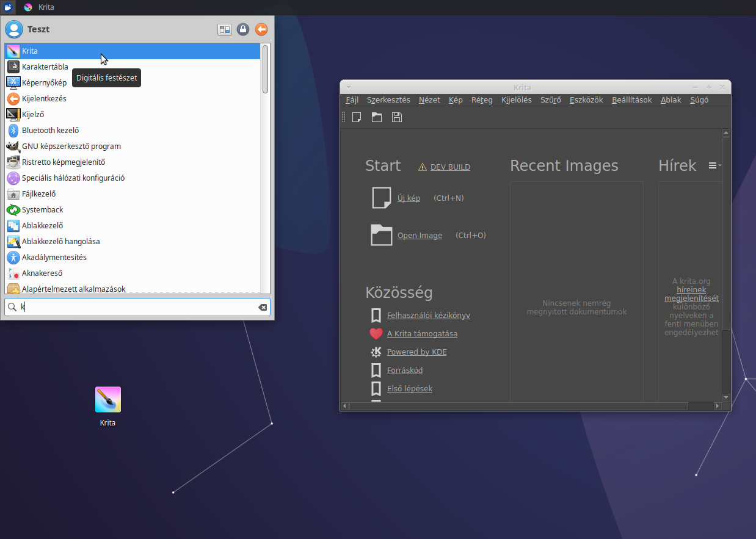
Task: Click the Save floppy icon in Krita toolbar
Action: [397, 117]
